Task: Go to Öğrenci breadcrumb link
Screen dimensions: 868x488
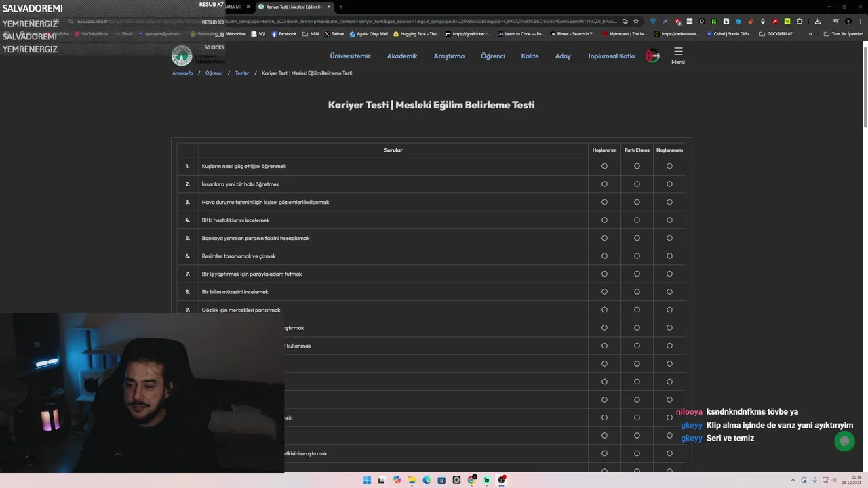Action: click(x=214, y=73)
